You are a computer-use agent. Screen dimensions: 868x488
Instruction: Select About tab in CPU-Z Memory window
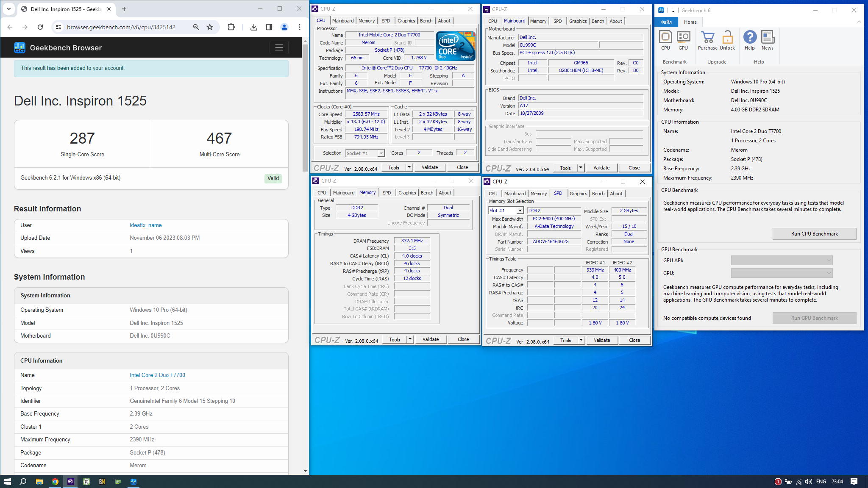click(x=445, y=193)
